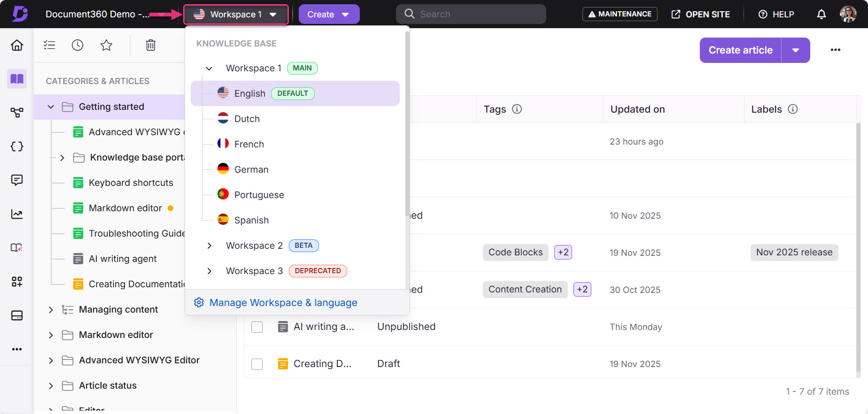Screen dimensions: 868x414
Task: Click the MAINTENANCE button
Action: [x=620, y=14]
